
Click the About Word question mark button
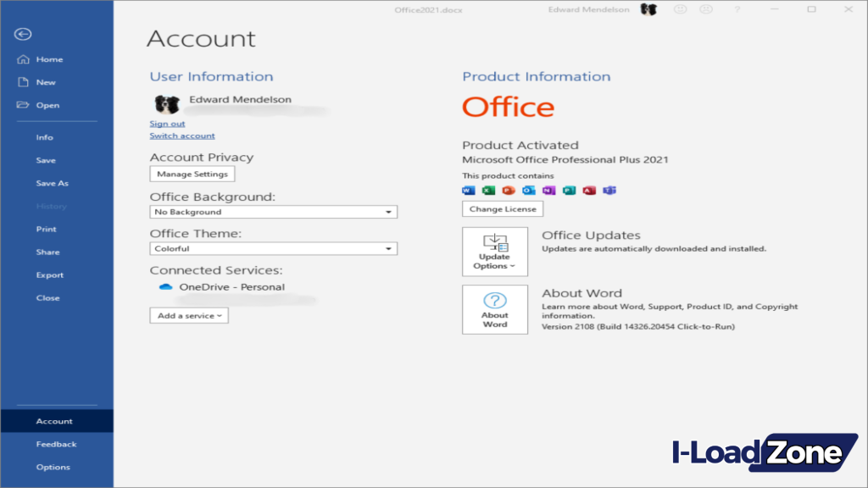pyautogui.click(x=495, y=308)
